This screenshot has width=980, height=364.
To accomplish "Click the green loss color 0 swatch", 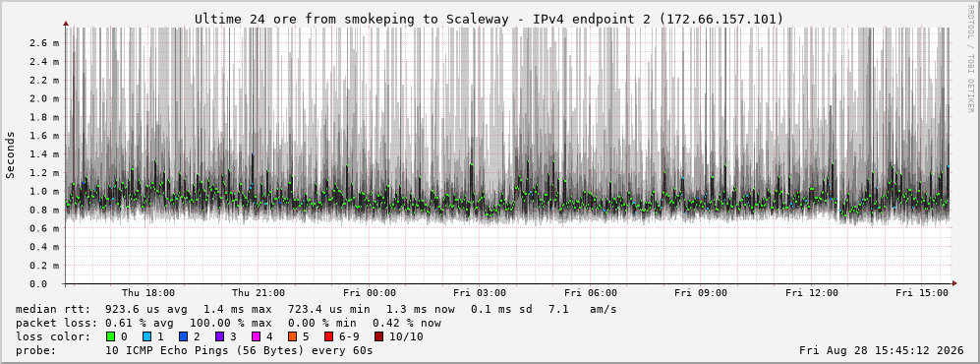I will pyautogui.click(x=111, y=336).
